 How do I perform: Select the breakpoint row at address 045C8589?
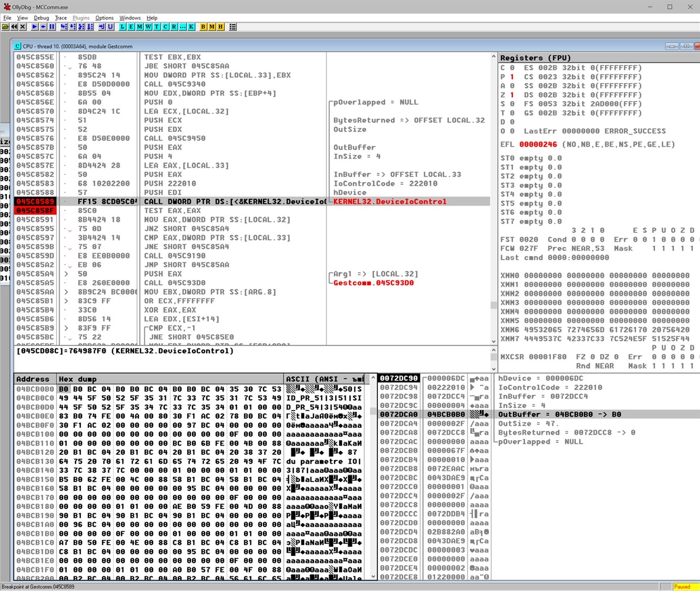(x=252, y=202)
